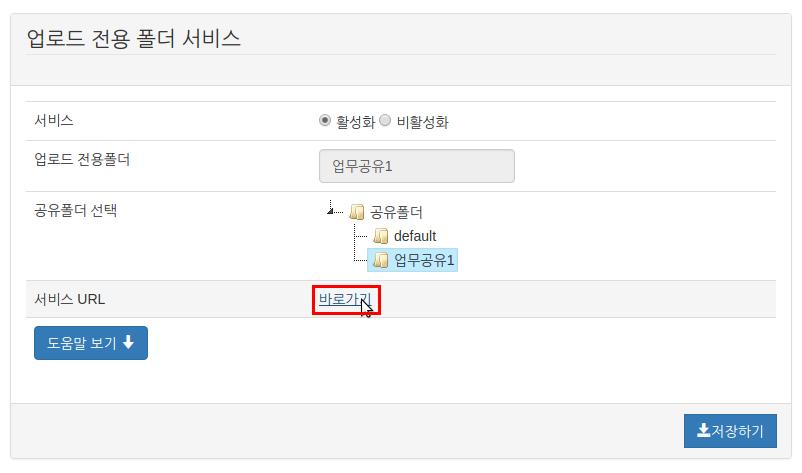Click the 업로드 전용 폴더 서비스 heading
The height and width of the screenshot is (473, 802).
133,39
